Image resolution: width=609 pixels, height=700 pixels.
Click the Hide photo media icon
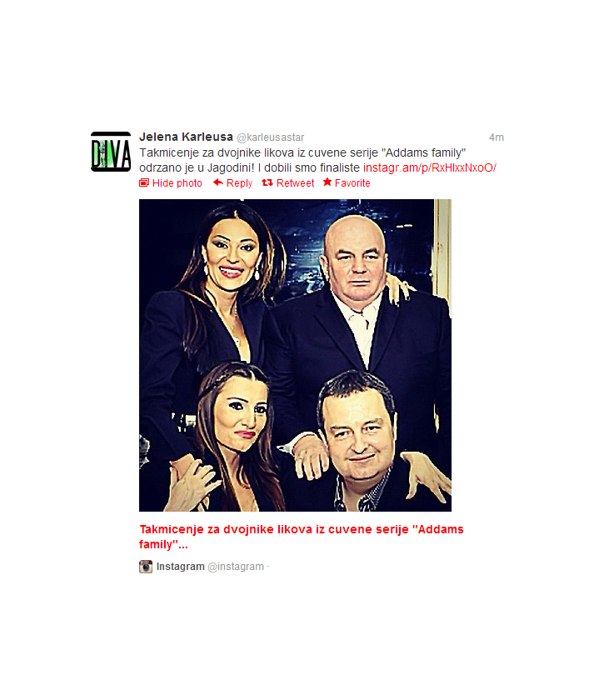coord(143,182)
